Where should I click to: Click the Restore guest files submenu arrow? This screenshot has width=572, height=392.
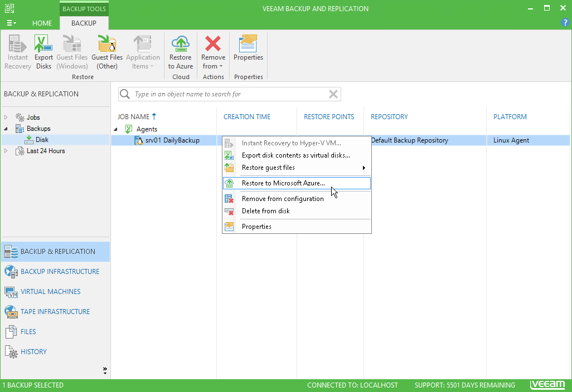click(363, 168)
